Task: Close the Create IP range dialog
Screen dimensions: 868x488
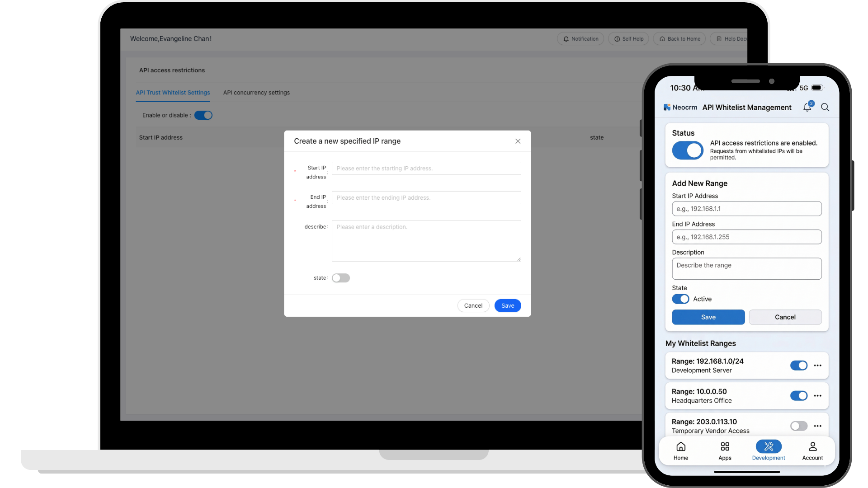Action: tap(518, 141)
